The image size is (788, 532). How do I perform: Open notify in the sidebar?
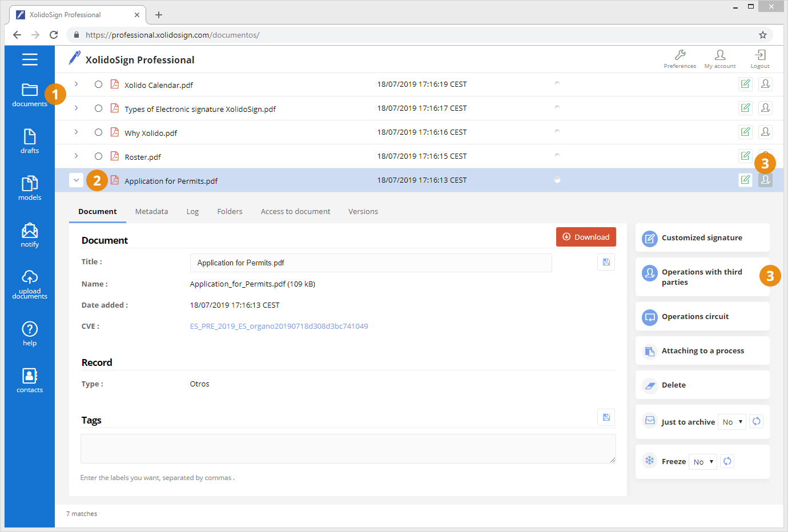[x=30, y=235]
